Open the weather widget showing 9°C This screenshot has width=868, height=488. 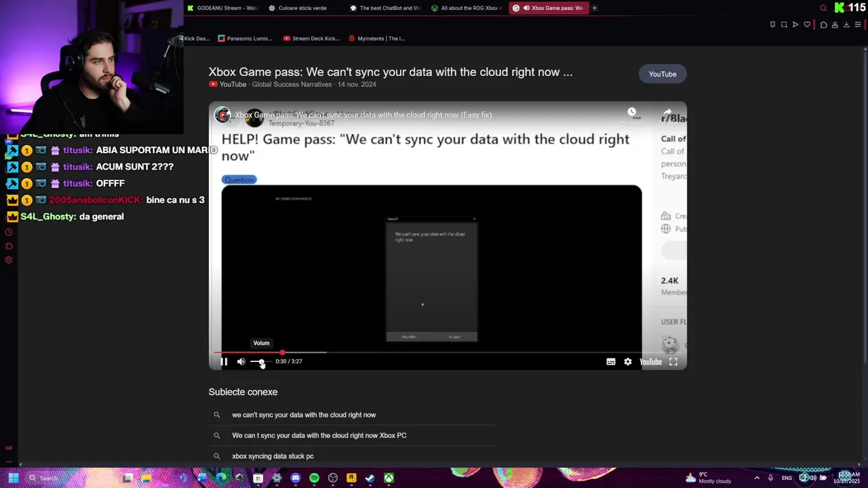[708, 478]
